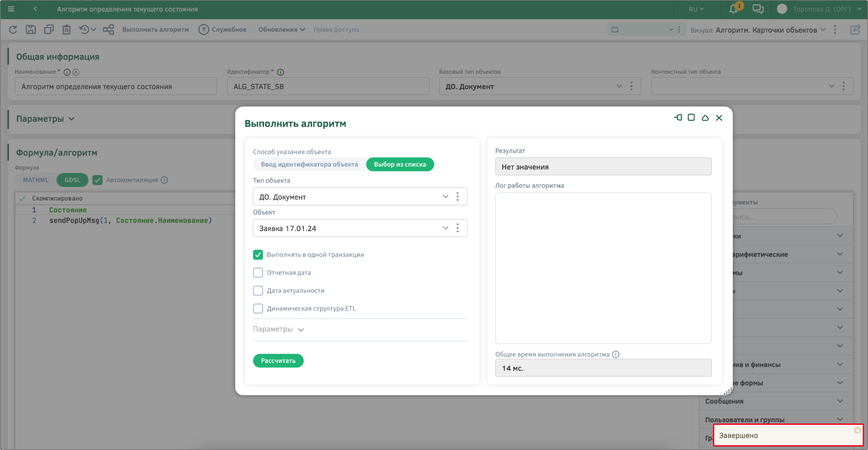Select Ввод идентификатора объекта mode
Viewport: 868px width, 450px height.
pos(309,165)
